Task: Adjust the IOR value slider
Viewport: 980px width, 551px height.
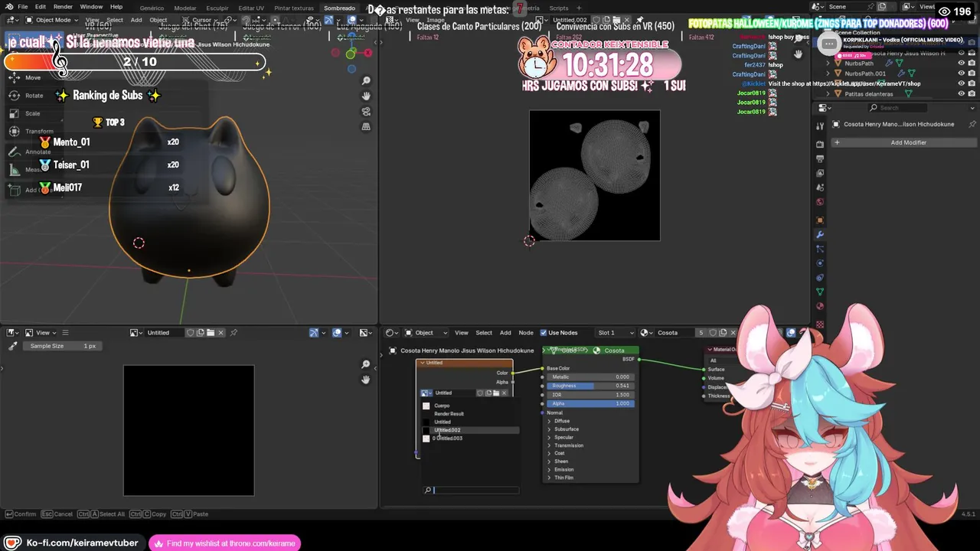Action: pyautogui.click(x=590, y=395)
